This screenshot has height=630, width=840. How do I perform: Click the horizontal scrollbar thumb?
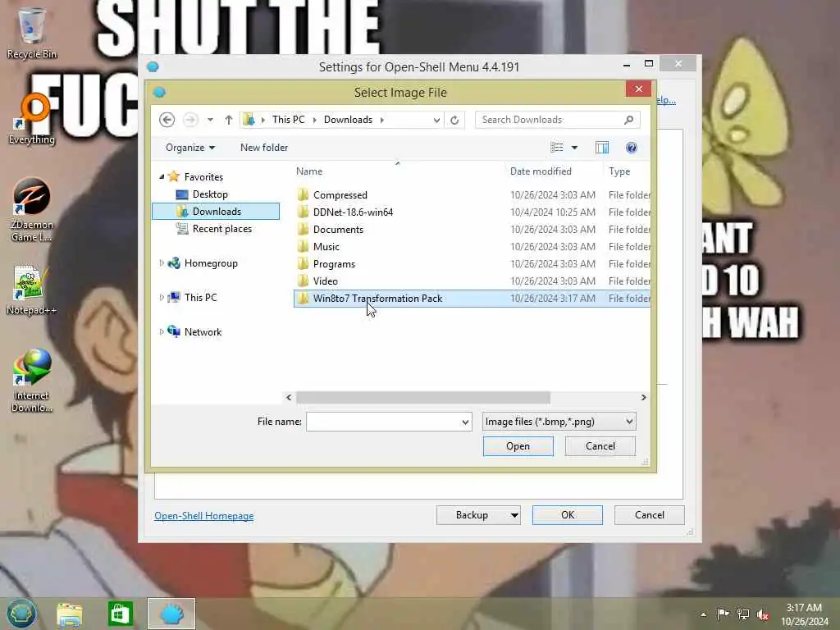423,398
